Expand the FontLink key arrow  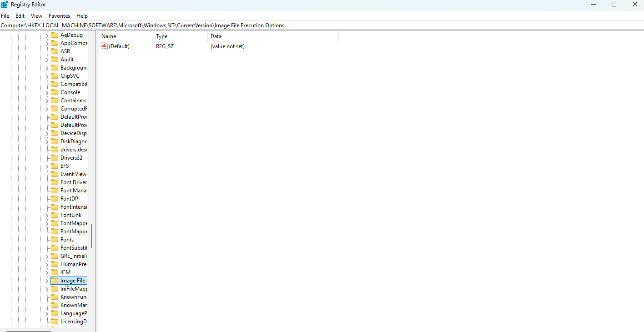pos(47,216)
